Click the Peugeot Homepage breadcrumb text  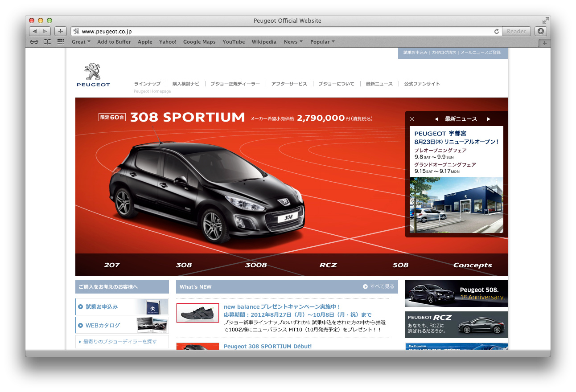pos(152,91)
